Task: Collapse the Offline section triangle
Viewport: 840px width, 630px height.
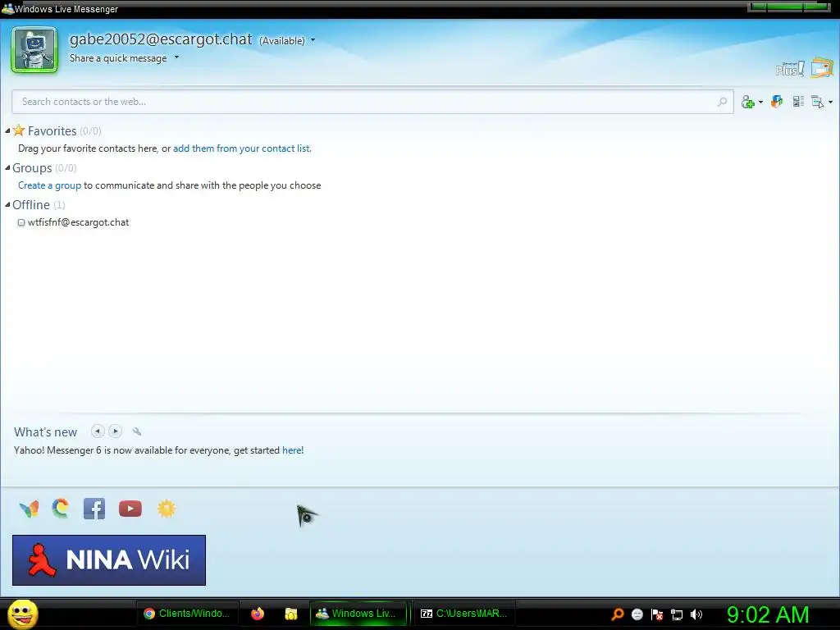Action: click(7, 204)
